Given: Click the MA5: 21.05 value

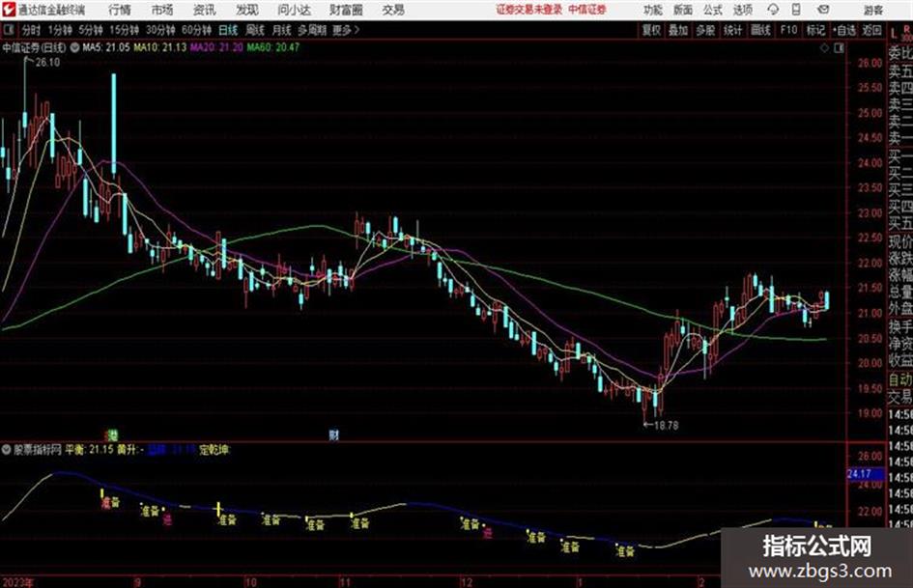Looking at the screenshot, I should (x=106, y=47).
